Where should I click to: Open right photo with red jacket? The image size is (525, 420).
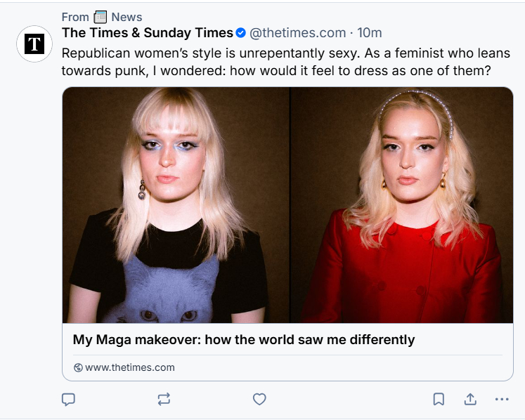tap(402, 205)
